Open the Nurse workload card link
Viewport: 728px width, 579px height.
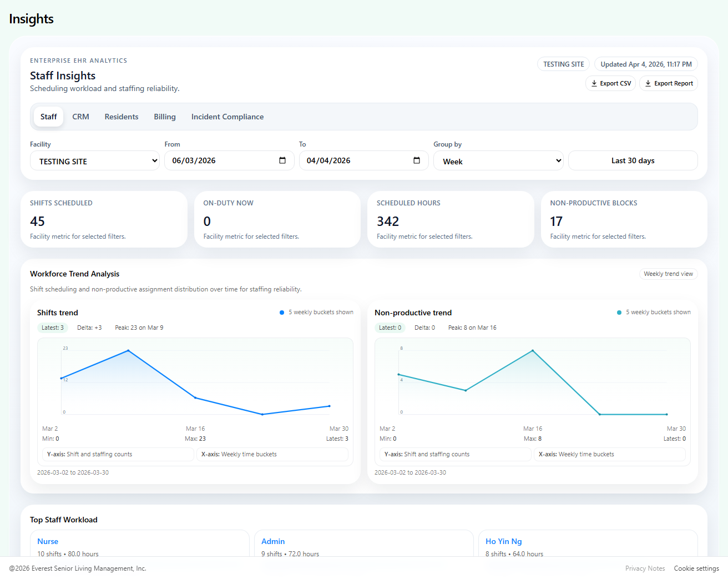tap(47, 541)
